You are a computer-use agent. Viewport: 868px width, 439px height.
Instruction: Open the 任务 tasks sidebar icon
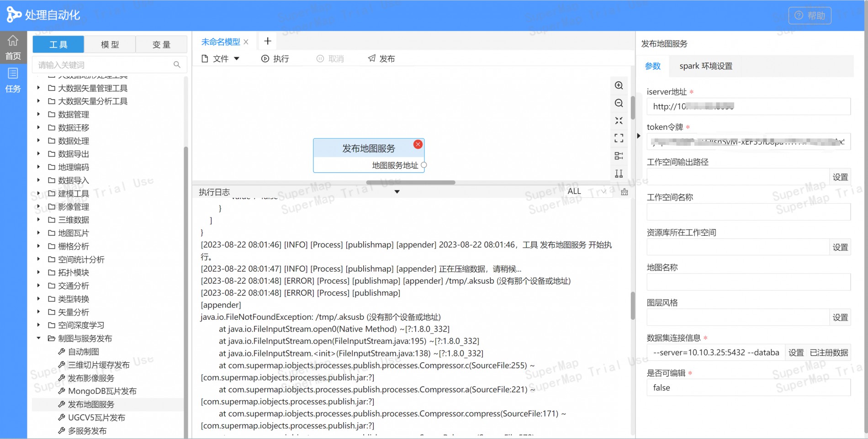(13, 80)
